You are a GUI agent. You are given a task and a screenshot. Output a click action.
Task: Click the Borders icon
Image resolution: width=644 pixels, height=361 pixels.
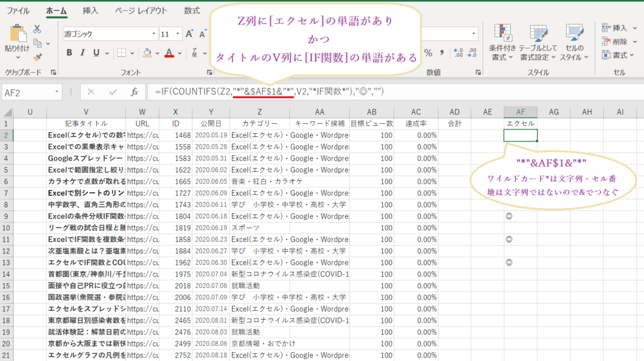click(x=121, y=53)
